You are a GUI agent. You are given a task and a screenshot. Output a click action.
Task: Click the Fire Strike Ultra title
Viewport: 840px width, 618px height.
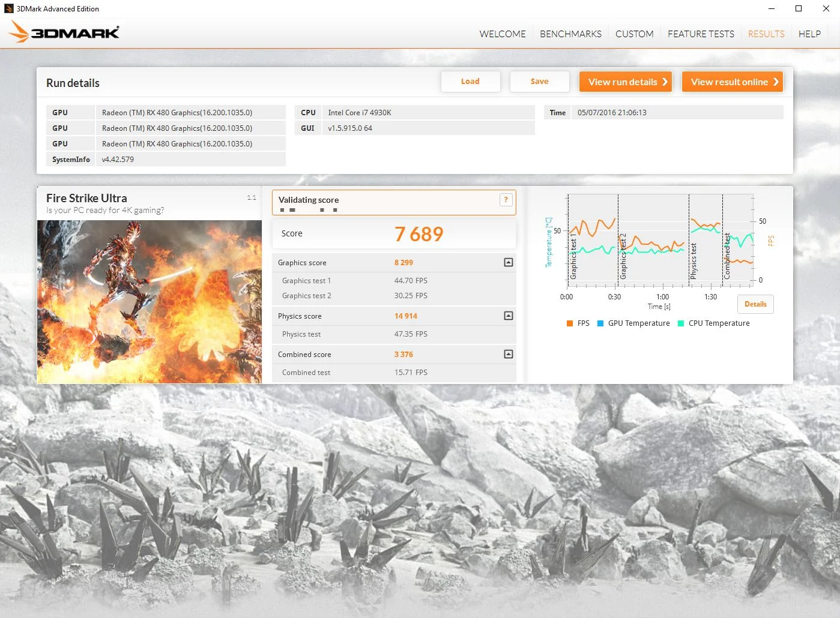tap(86, 198)
